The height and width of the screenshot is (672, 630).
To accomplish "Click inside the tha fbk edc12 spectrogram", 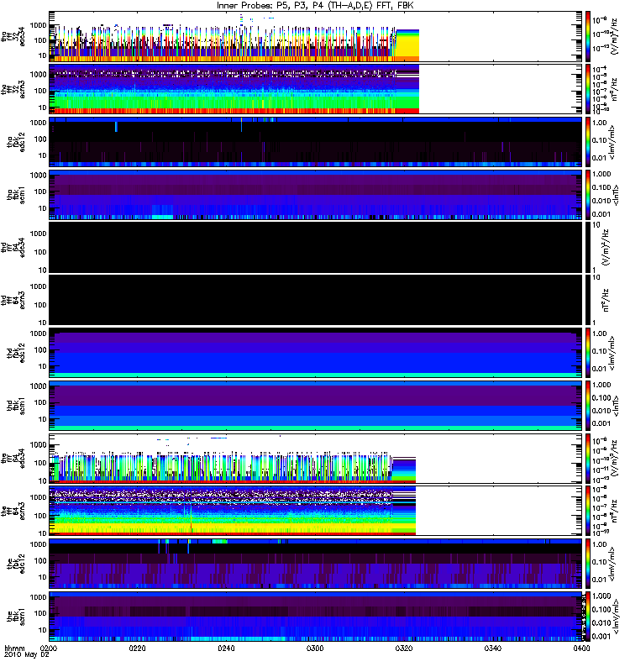I will pyautogui.click(x=316, y=142).
